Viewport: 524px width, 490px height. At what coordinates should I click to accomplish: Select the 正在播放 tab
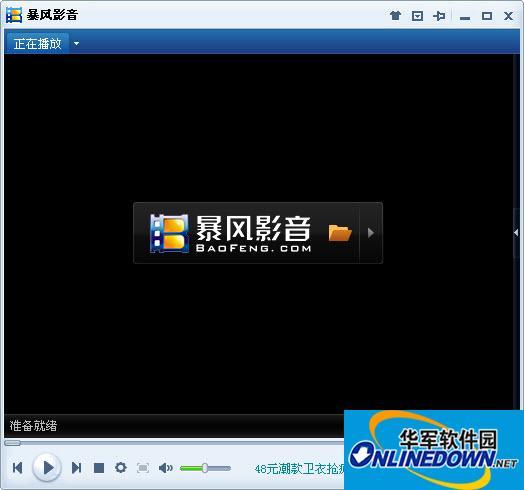point(37,44)
